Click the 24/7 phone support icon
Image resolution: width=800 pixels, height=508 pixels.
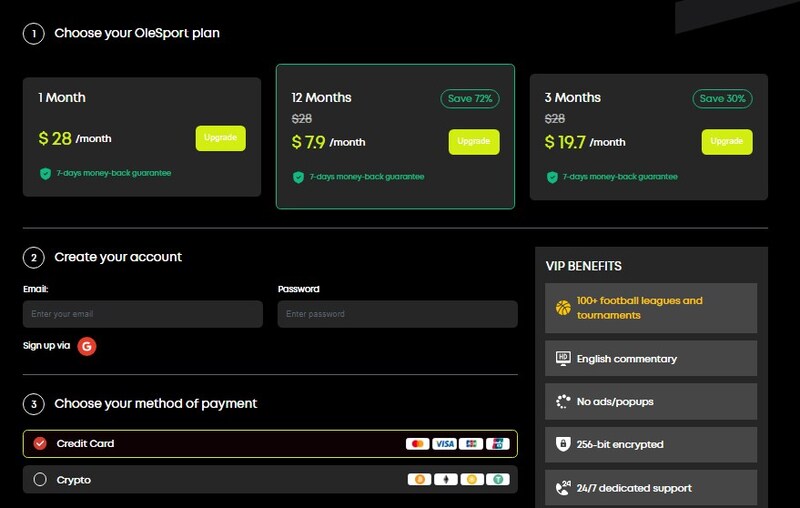pyautogui.click(x=563, y=488)
